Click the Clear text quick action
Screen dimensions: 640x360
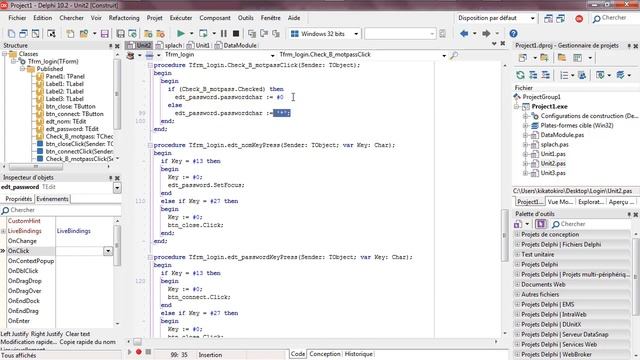[x=78, y=334]
